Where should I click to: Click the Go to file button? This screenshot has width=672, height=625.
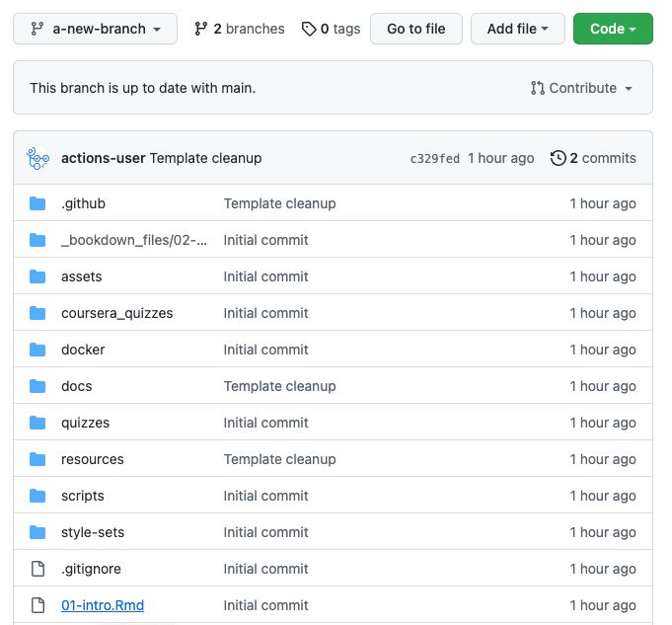coord(416,29)
